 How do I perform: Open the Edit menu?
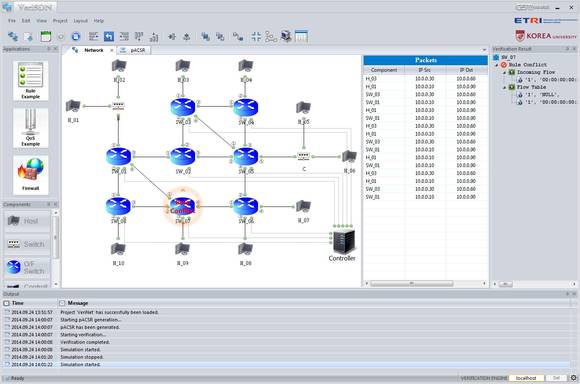click(26, 21)
